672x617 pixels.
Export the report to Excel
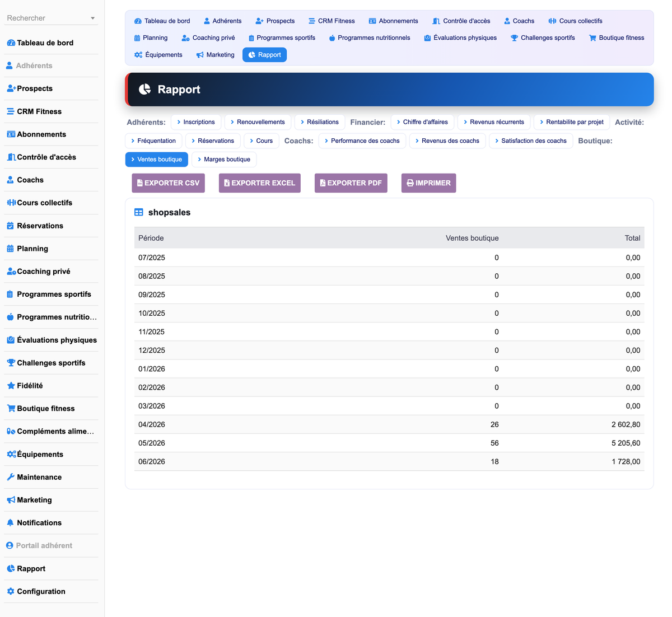[260, 183]
